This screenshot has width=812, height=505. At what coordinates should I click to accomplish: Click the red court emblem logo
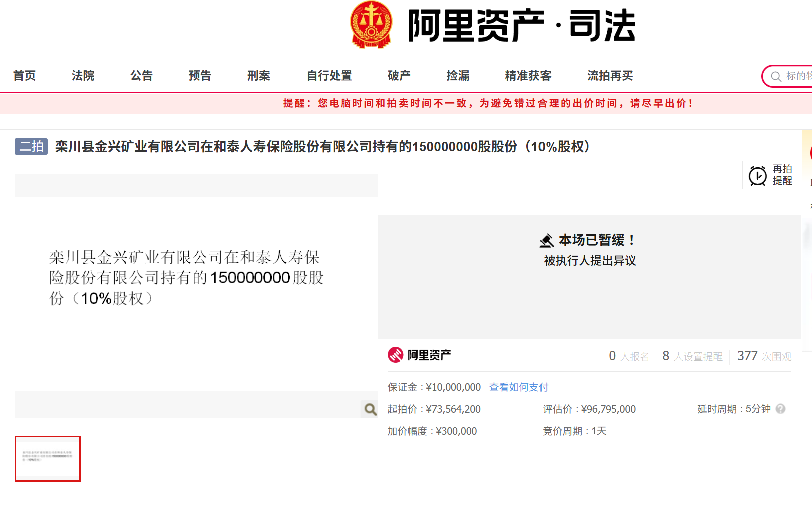[x=371, y=24]
